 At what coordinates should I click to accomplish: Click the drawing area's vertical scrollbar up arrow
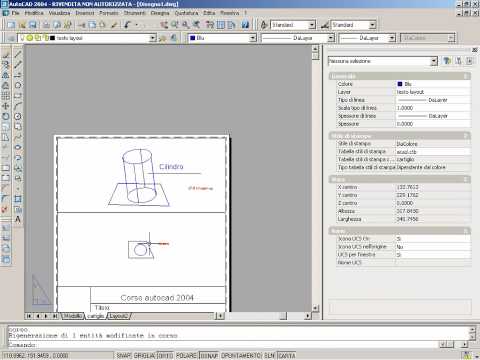tap(315, 49)
